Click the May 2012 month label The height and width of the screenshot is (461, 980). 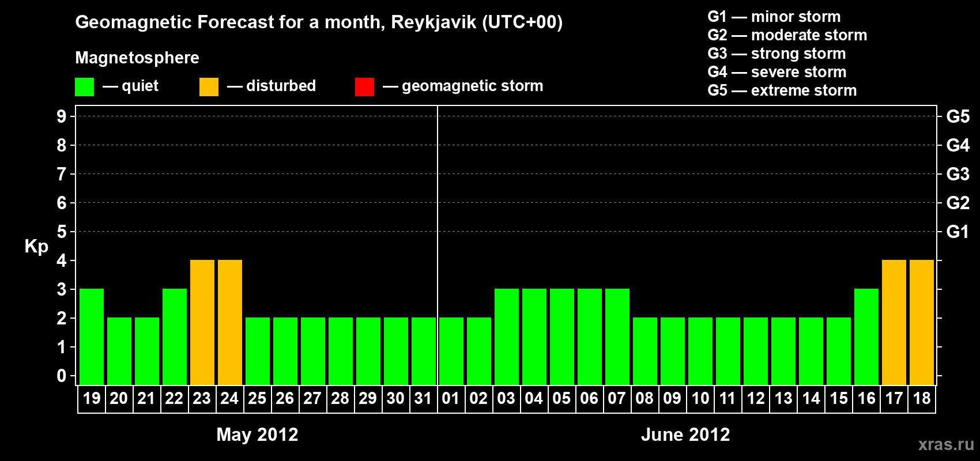(257, 434)
